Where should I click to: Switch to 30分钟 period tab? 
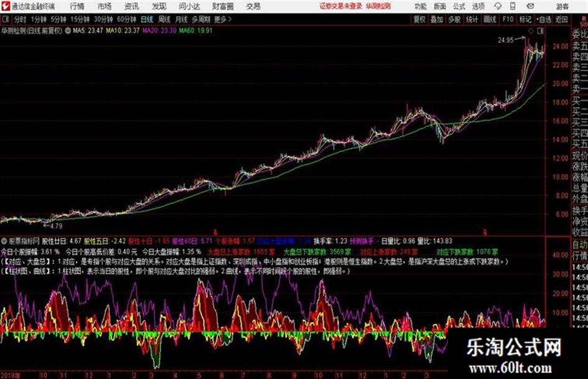coord(103,19)
